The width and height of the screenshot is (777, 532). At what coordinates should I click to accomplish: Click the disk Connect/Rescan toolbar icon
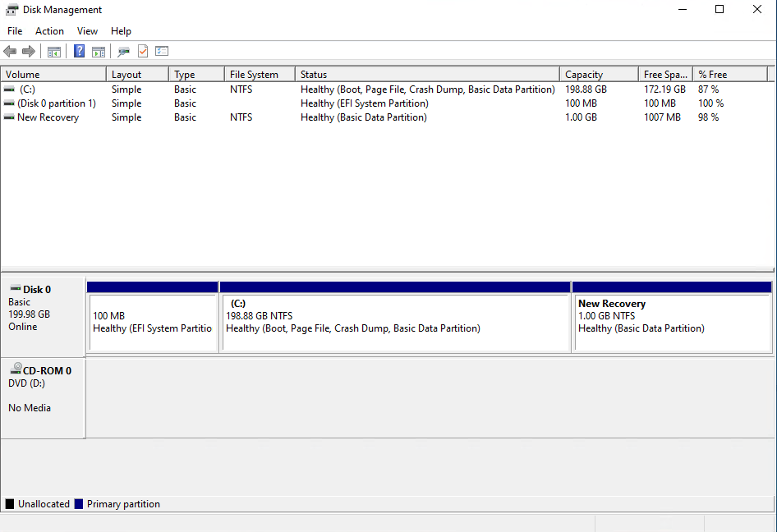pyautogui.click(x=123, y=51)
